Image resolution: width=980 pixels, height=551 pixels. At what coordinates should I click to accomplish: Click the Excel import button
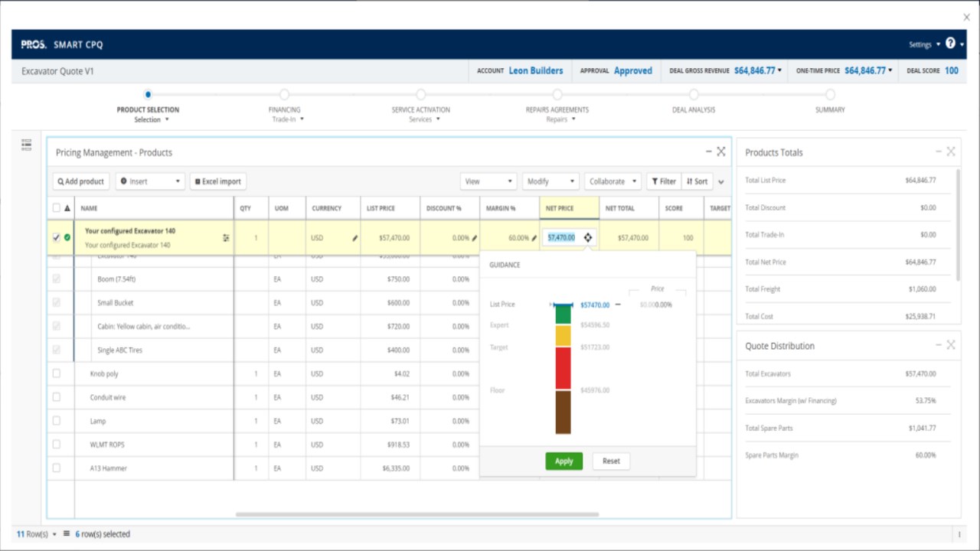pos(218,181)
